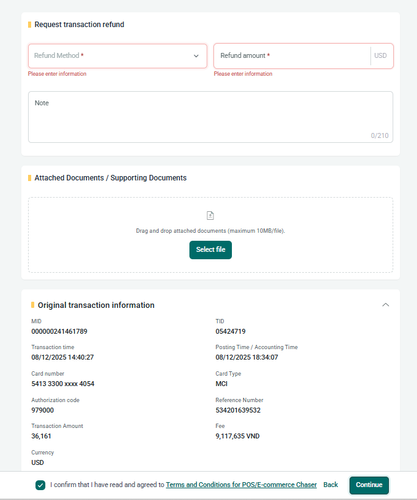
Task: Click the Select file button
Action: (211, 250)
